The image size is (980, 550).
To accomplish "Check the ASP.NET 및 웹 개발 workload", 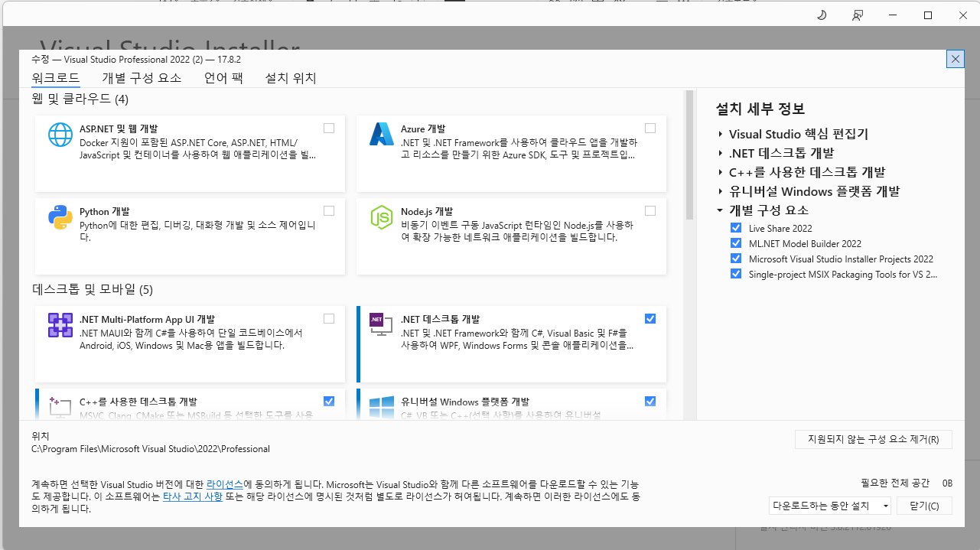I will pos(329,129).
